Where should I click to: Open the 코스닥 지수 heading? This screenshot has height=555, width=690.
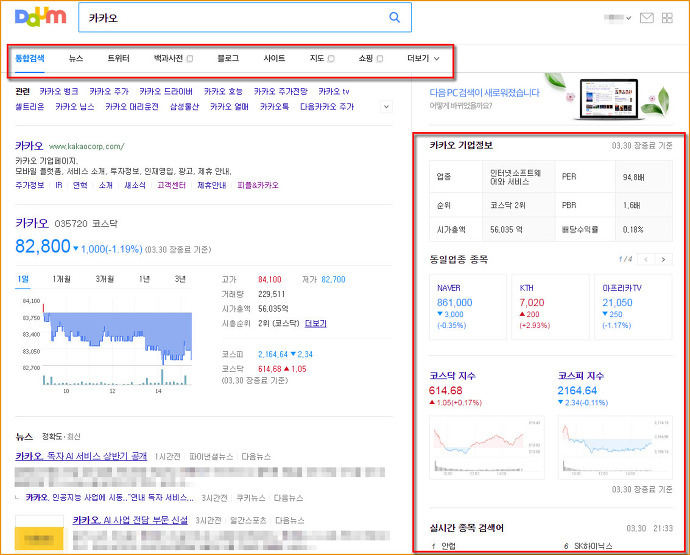pos(452,376)
